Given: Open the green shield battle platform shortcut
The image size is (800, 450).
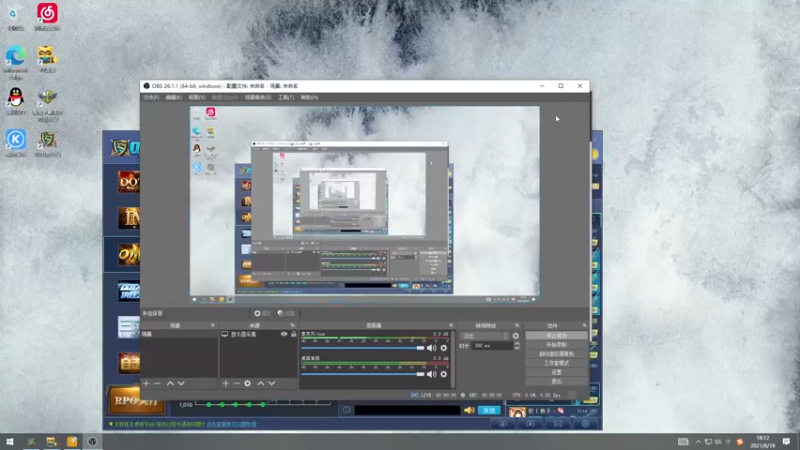Looking at the screenshot, I should point(47,143).
